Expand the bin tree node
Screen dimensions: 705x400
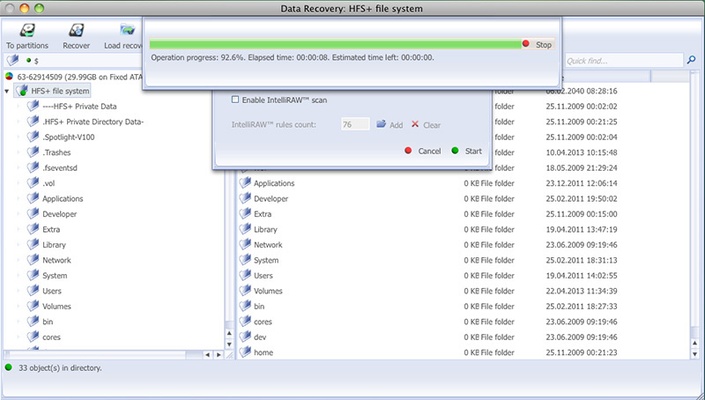[x=18, y=321]
